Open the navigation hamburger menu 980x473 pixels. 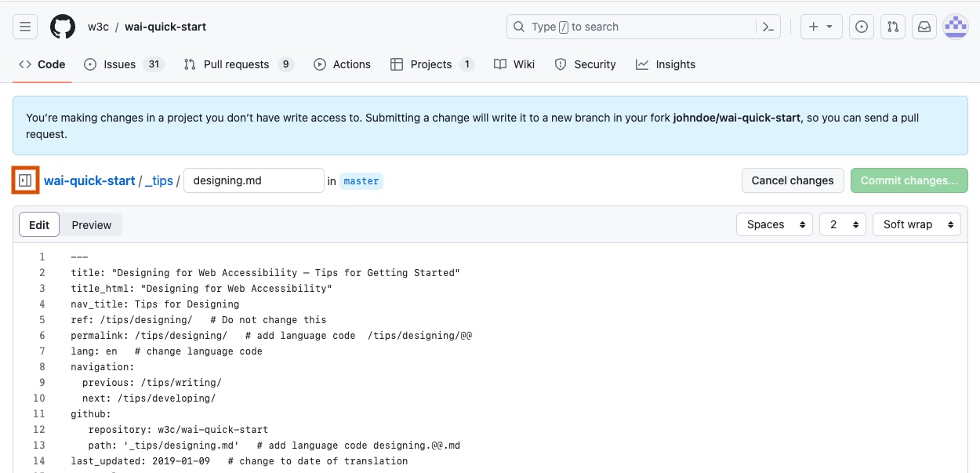tap(25, 26)
